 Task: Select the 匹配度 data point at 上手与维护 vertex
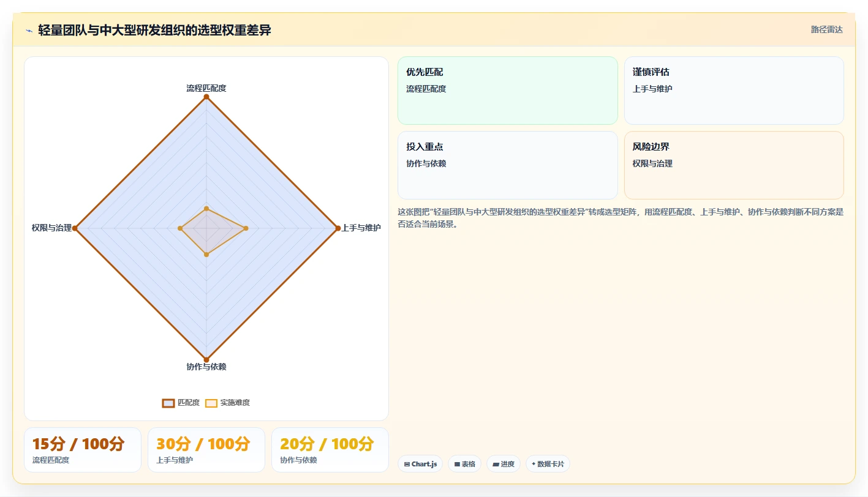(338, 228)
